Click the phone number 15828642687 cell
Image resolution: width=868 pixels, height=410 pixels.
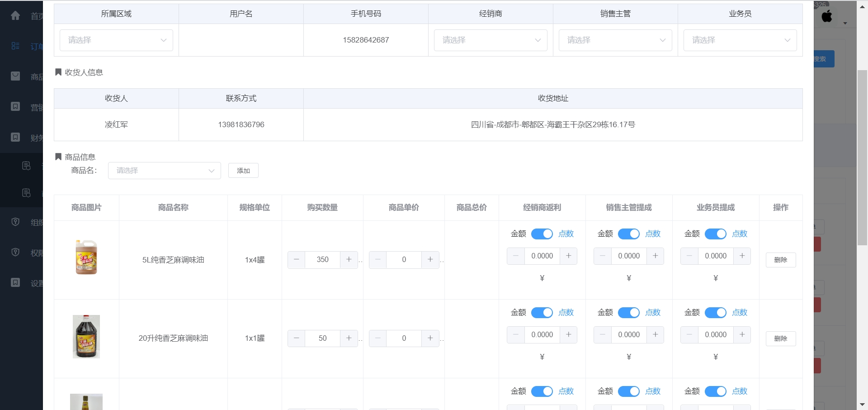(366, 40)
